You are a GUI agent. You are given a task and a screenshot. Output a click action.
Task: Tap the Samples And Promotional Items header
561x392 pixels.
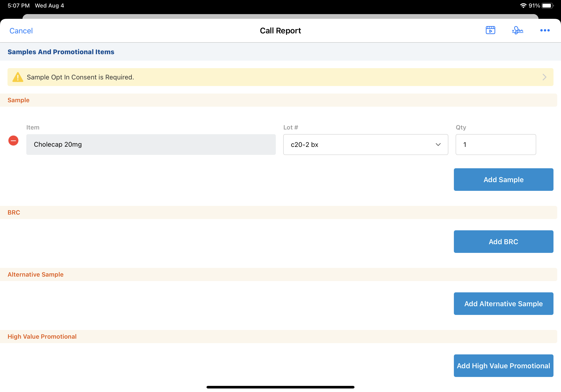61,52
